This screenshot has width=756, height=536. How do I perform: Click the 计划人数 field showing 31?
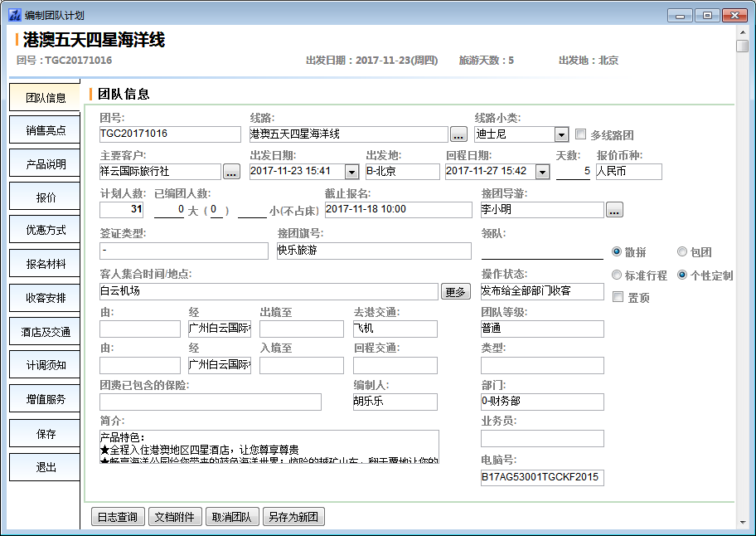(x=122, y=210)
